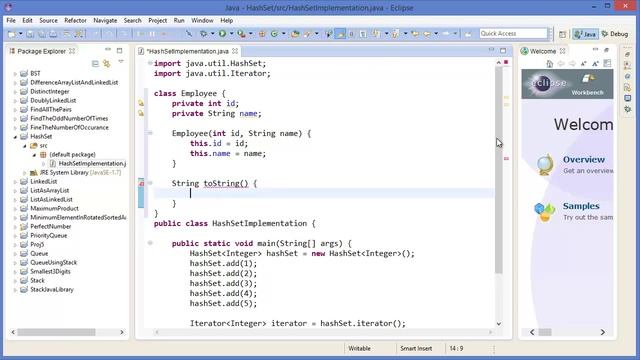Click Welcome navigate forward arrow
Viewport: 640px width, 360px height.
[x=572, y=64]
